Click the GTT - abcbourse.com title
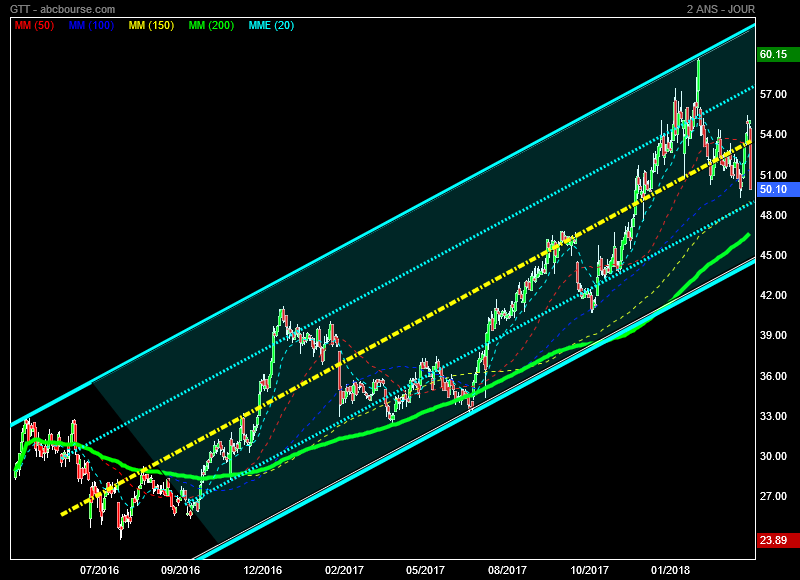 coord(63,9)
